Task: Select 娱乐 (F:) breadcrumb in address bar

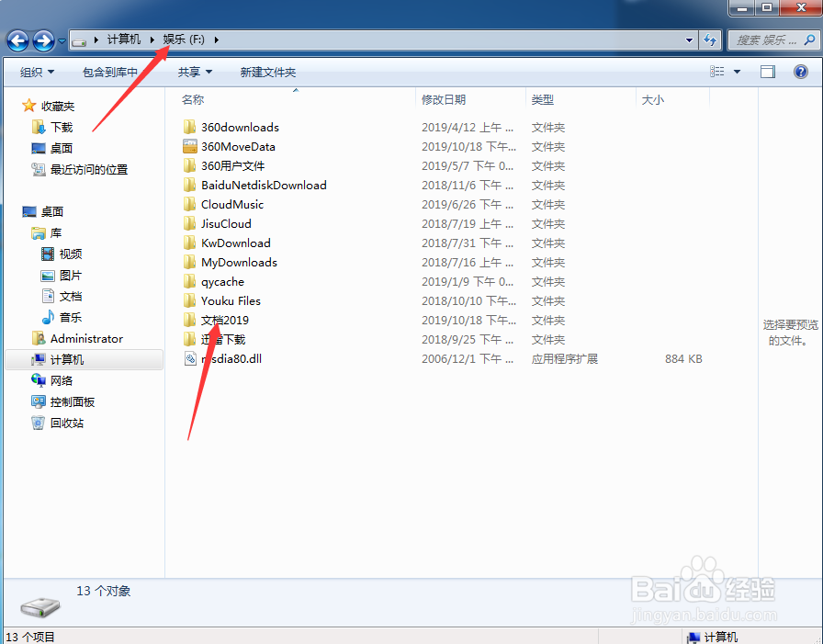Action: coord(184,40)
